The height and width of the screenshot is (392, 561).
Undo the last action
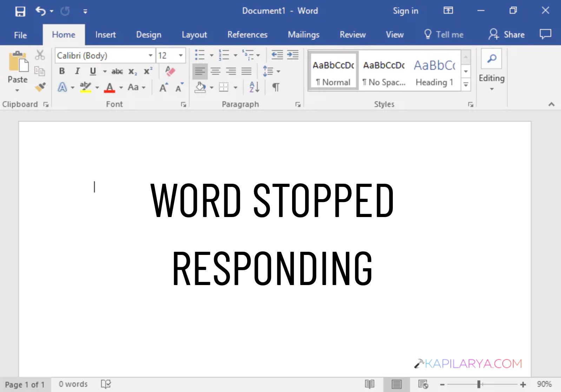[x=40, y=11]
